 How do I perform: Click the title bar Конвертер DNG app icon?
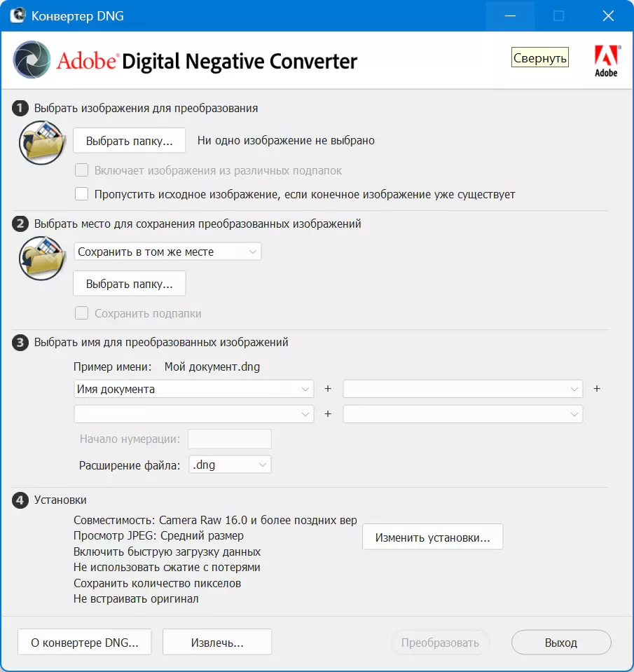pos(18,15)
